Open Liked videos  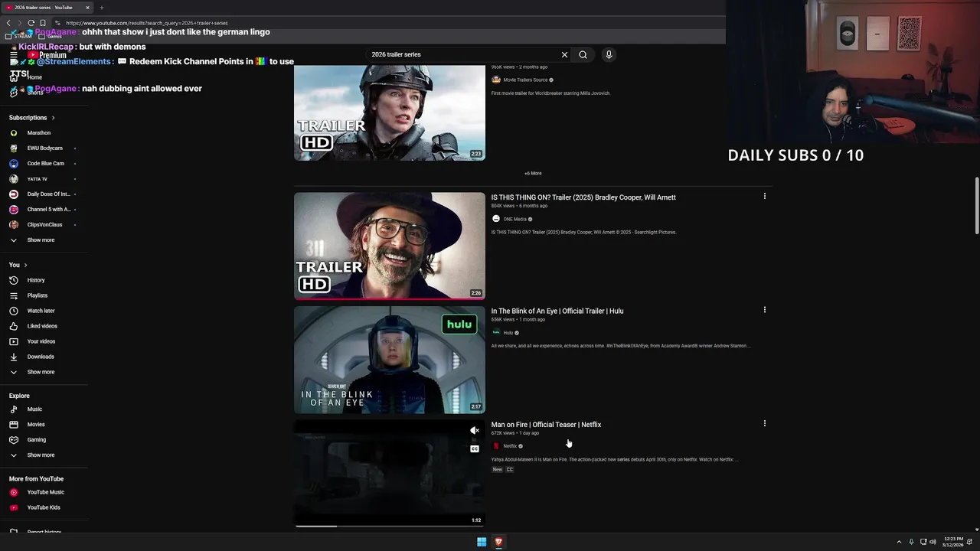coord(42,326)
